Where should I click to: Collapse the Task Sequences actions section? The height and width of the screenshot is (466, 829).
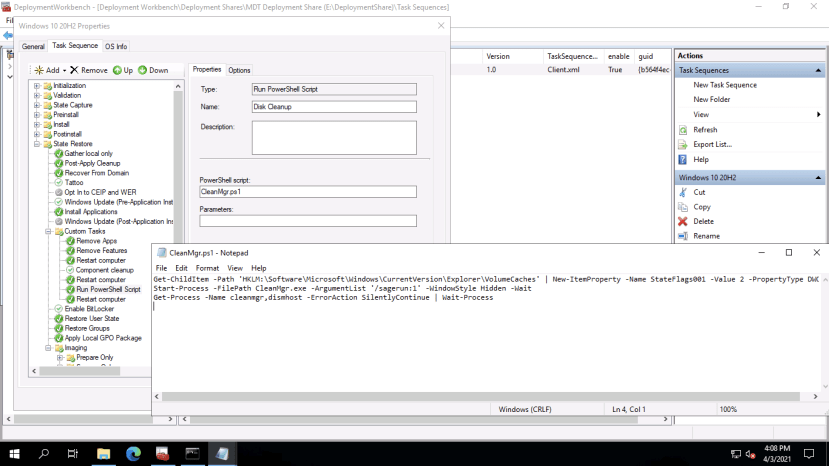[819, 71]
